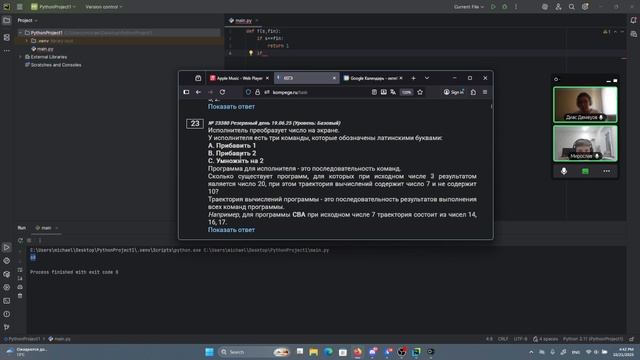Screen dimensions: 640x360
Task: Bookmark page with star icon in browser
Action: pos(420,92)
